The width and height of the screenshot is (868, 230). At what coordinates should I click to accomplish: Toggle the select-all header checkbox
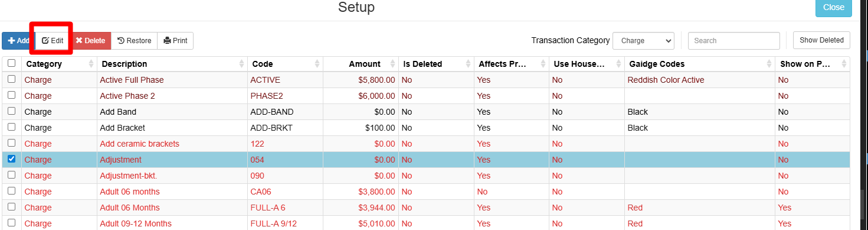click(11, 63)
